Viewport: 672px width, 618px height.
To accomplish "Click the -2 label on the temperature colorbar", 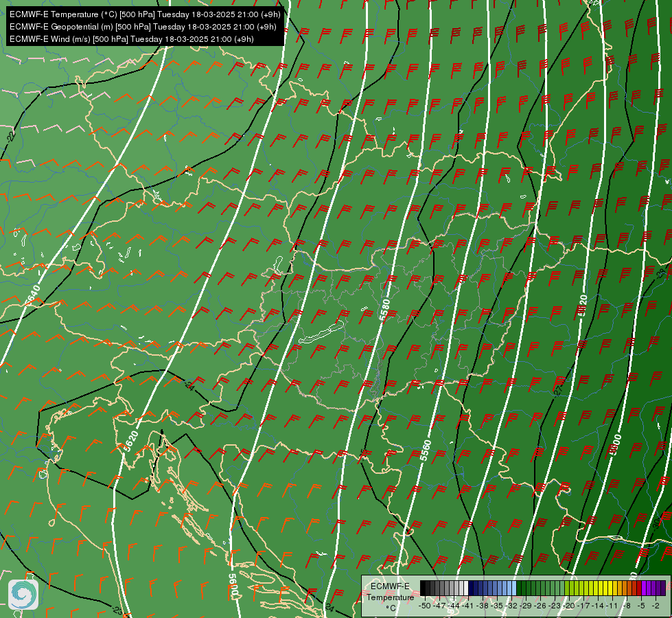I will tap(656, 606).
